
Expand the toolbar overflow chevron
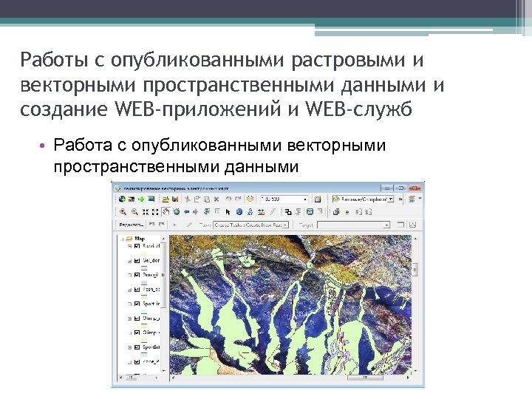click(400, 199)
